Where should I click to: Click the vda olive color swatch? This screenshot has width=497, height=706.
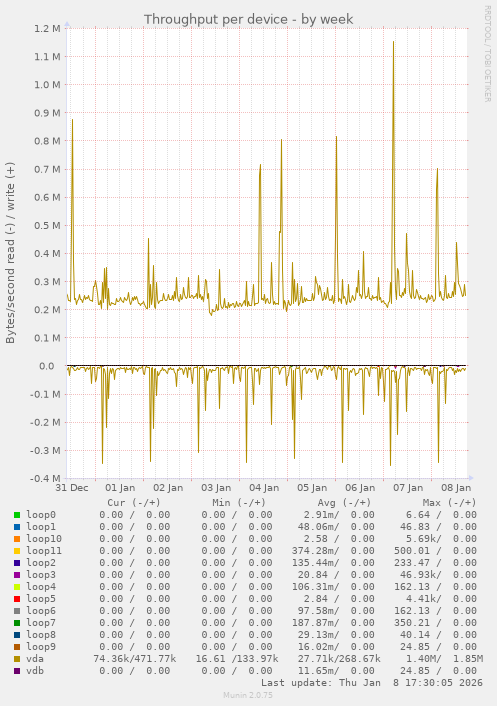coord(17,659)
